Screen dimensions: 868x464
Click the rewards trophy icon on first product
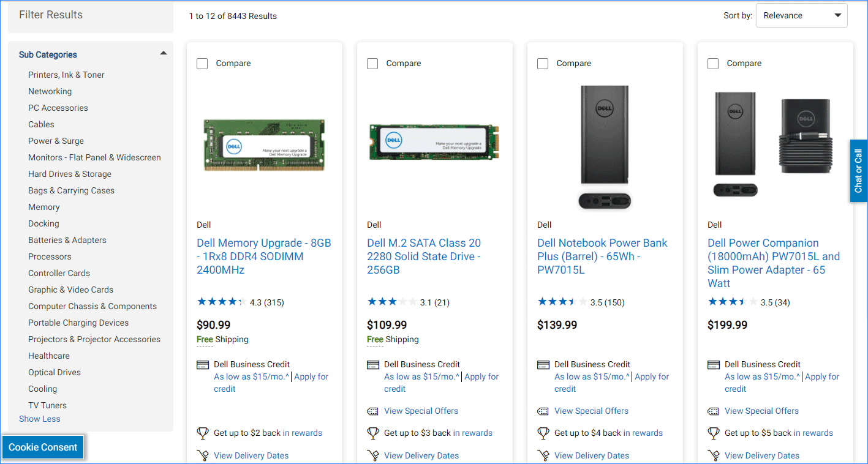click(203, 433)
